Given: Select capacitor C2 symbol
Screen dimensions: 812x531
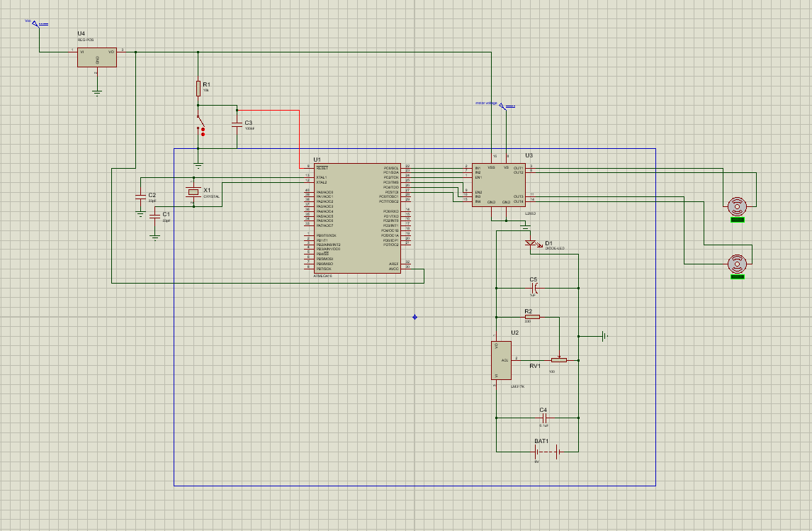Looking at the screenshot, I should coord(140,196).
